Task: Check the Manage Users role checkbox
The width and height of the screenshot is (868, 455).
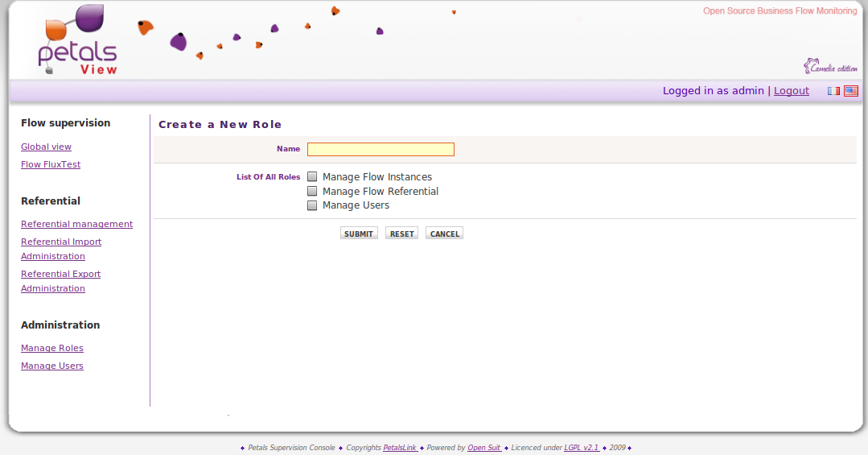Action: click(x=312, y=205)
